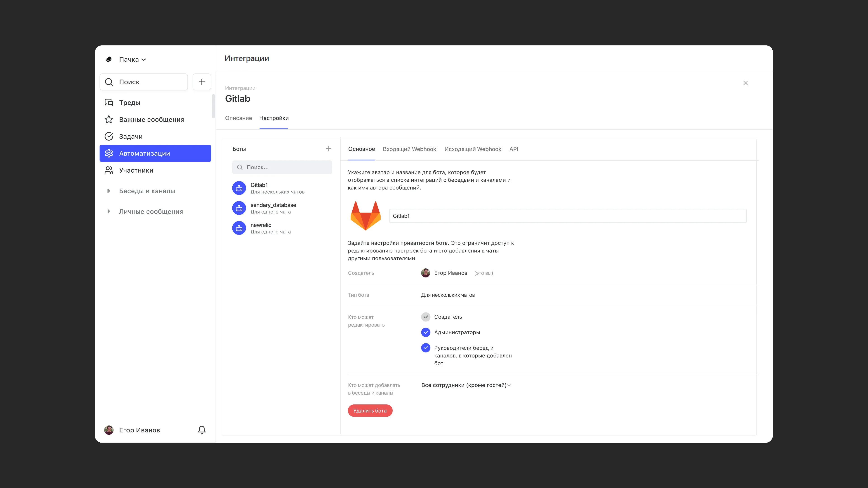Open the Пачка workspace dropdown
This screenshot has width=868, height=488.
point(132,60)
